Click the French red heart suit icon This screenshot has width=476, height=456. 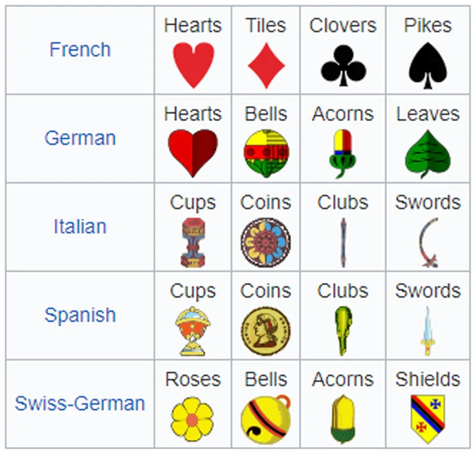[193, 65]
